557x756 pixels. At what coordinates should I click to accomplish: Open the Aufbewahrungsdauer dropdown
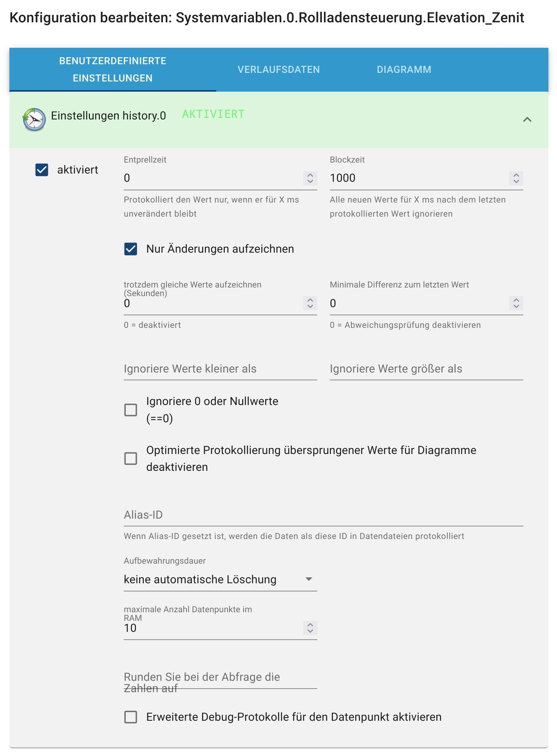[x=220, y=580]
